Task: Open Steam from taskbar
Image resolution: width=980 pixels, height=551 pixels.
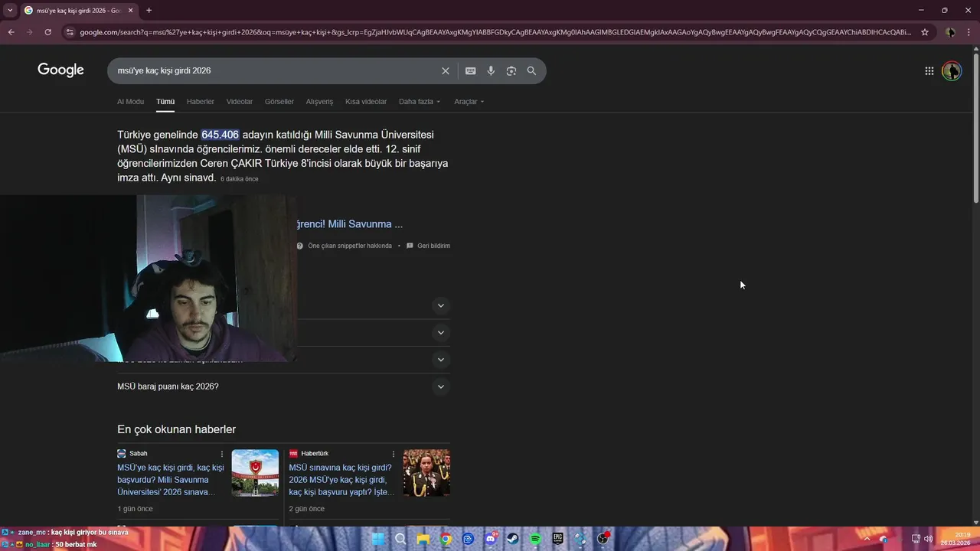Action: tap(513, 539)
